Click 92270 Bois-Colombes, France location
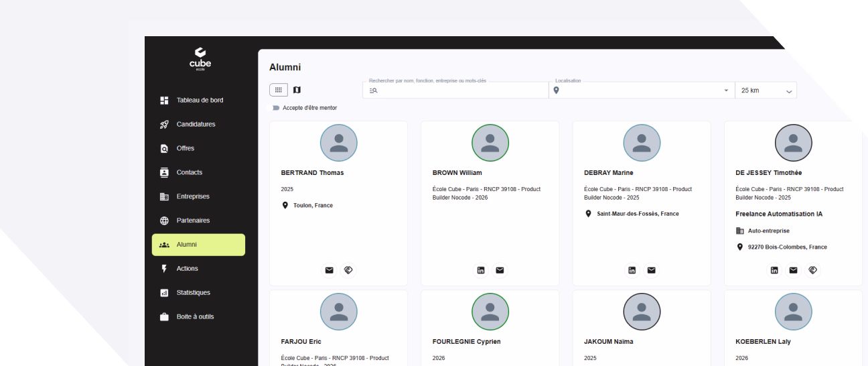This screenshot has height=366, width=868. (788, 247)
